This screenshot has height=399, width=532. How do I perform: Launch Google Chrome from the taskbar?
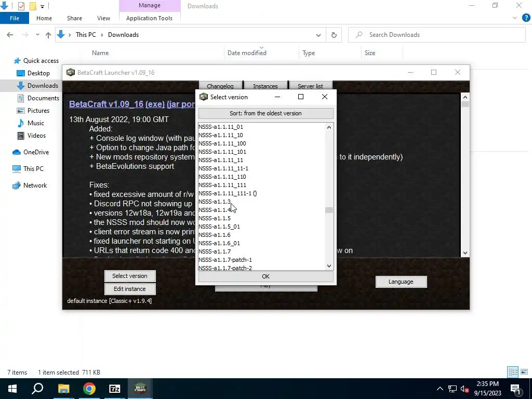[89, 389]
